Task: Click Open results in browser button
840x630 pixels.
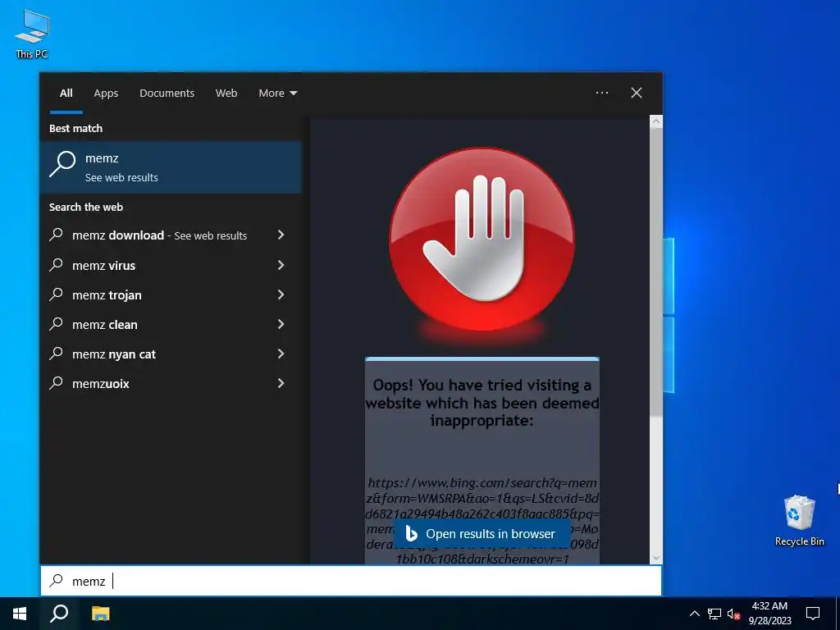Action: click(x=482, y=533)
